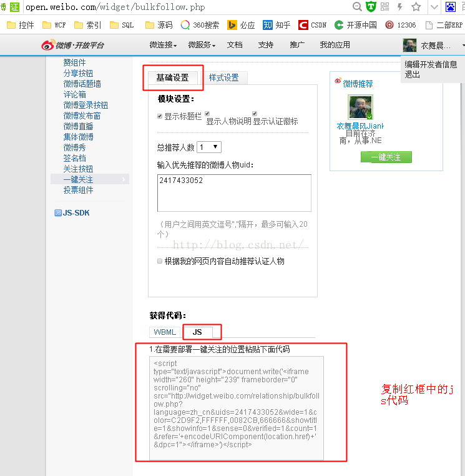The width and height of the screenshot is (465, 476).
Task: Open the 总推荐人数 dropdown
Action: tap(209, 147)
